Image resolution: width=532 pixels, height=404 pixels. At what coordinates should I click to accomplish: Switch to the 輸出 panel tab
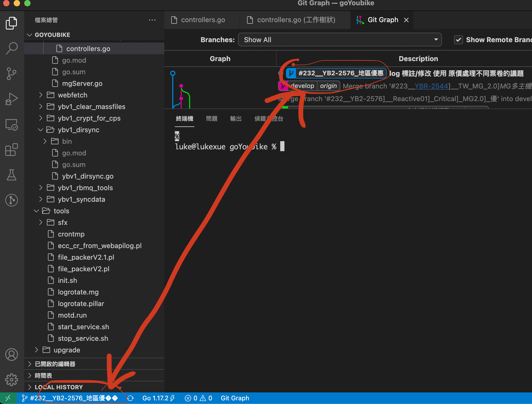236,119
